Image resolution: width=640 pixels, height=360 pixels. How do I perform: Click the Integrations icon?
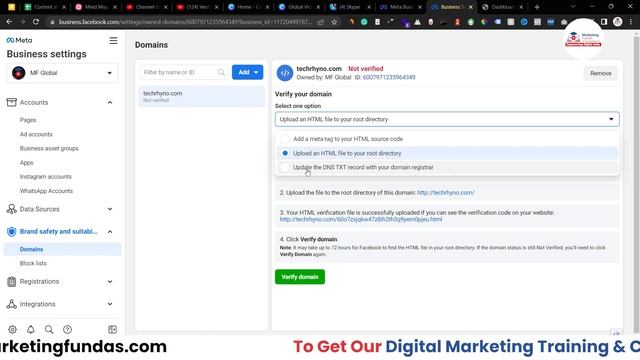[11, 304]
